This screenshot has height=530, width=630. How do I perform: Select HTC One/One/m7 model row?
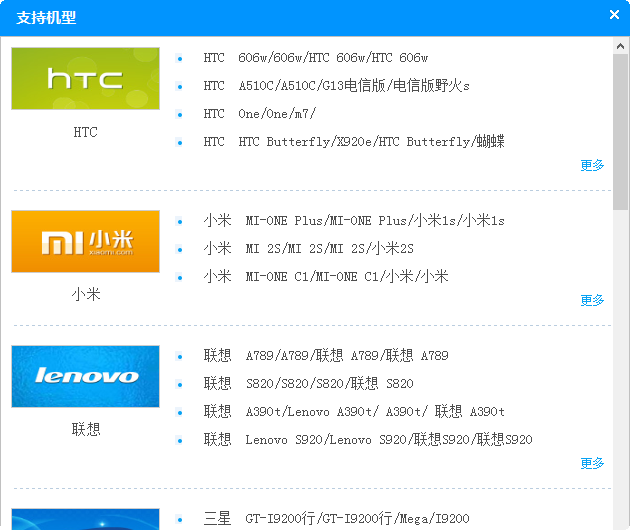(x=260, y=114)
